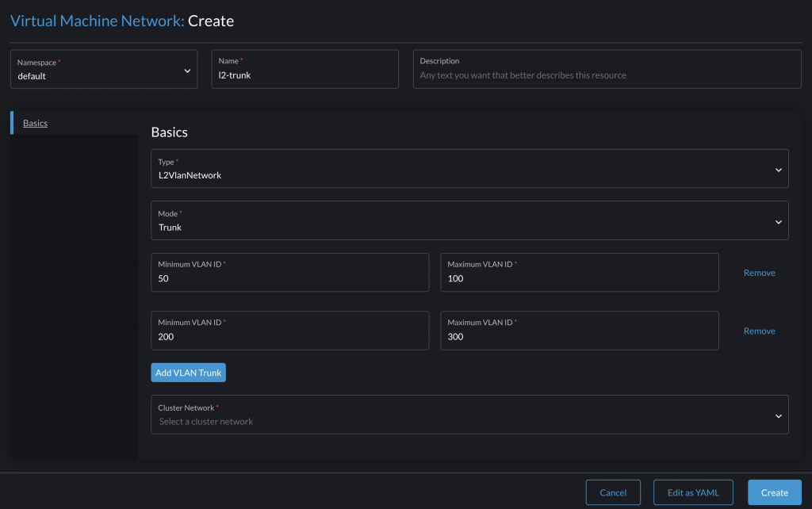Click the Cluster Network chevron arrow
The width and height of the screenshot is (812, 509).
point(778,416)
